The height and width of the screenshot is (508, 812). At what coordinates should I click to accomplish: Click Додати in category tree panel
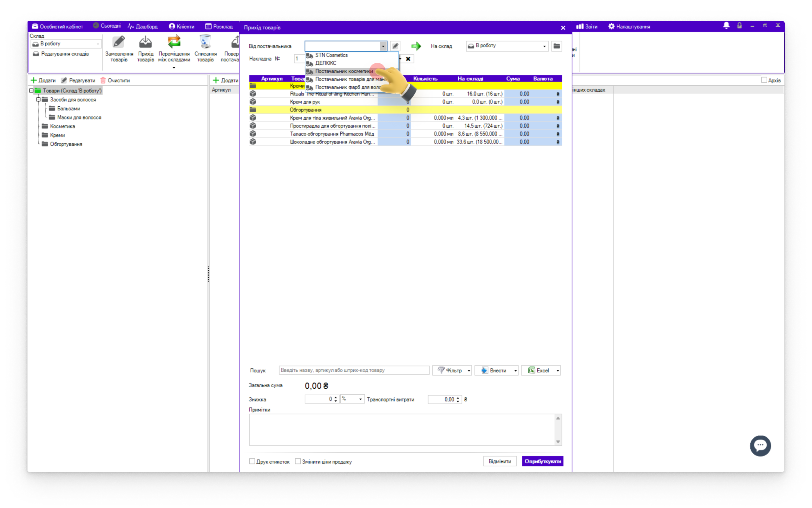coord(43,80)
